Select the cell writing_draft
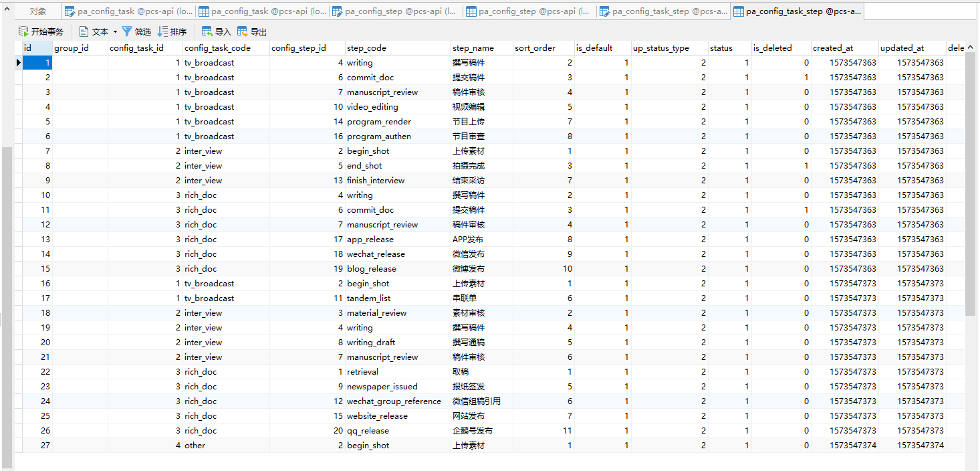The image size is (980, 471). 398,343
